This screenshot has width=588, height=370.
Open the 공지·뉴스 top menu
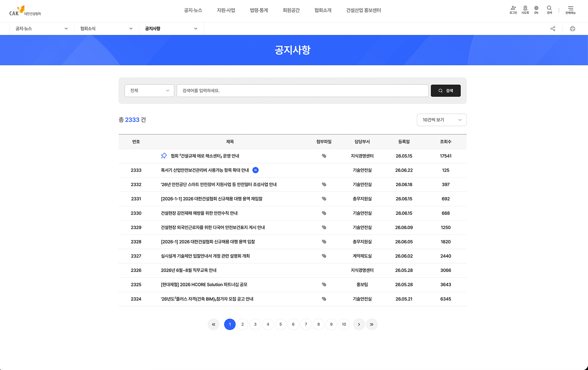[193, 10]
